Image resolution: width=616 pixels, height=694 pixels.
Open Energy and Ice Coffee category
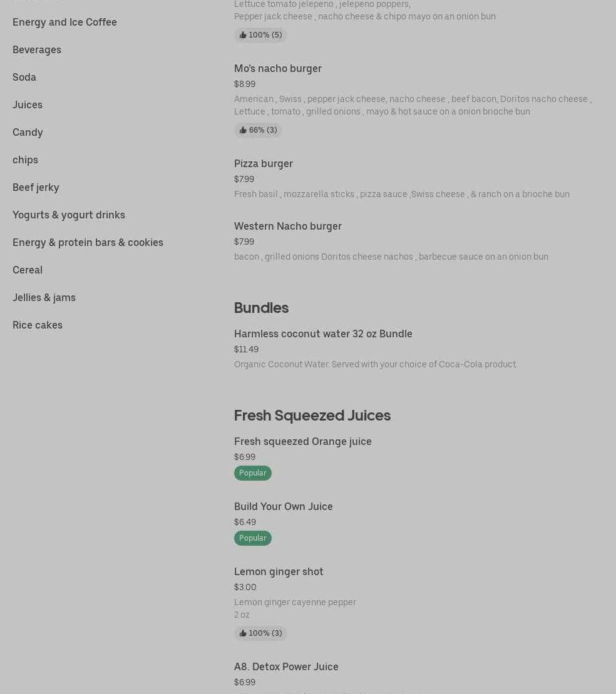(64, 22)
